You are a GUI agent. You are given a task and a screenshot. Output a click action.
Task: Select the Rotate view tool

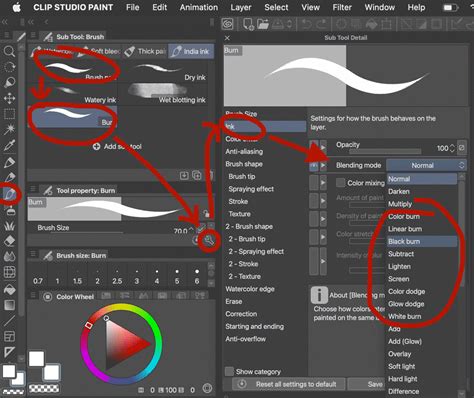pos(9,67)
